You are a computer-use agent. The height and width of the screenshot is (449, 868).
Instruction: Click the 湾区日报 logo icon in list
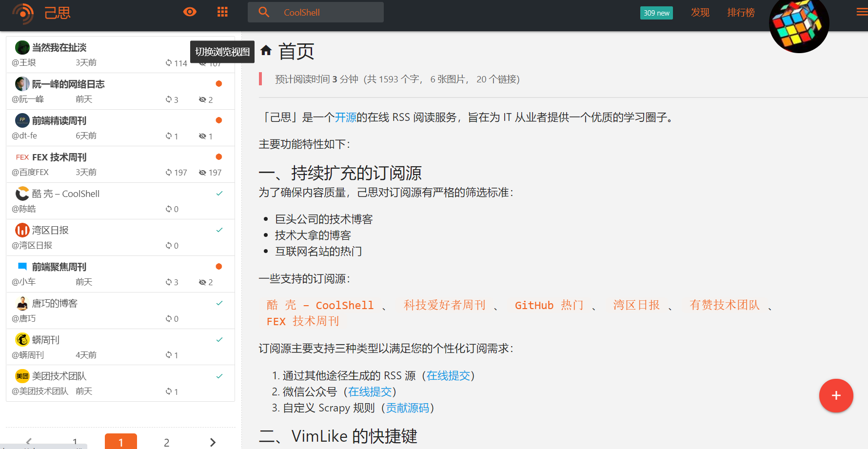pos(22,230)
